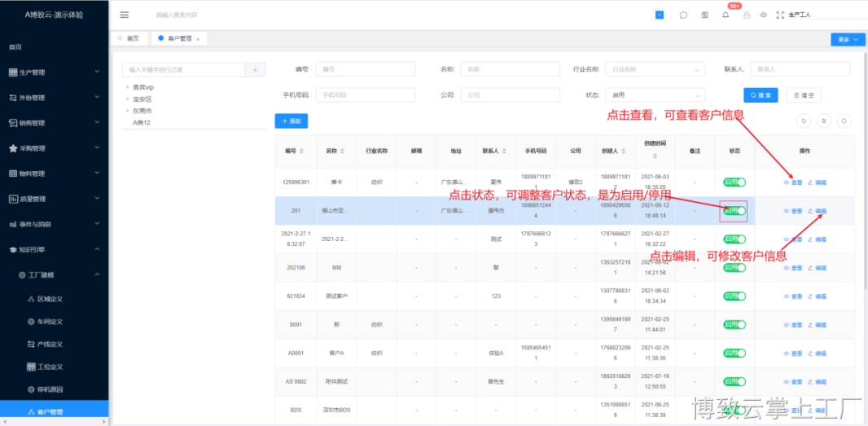Screen dimensions: 868x426
Task: Select the A类12 tree item
Action: 142,122
